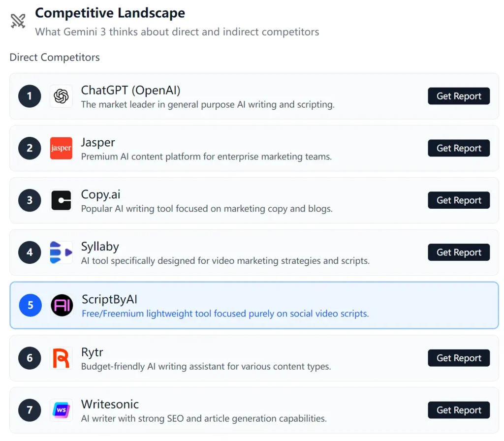
Task: Click the crossed swords Competitive Landscape icon
Action: coord(18,21)
